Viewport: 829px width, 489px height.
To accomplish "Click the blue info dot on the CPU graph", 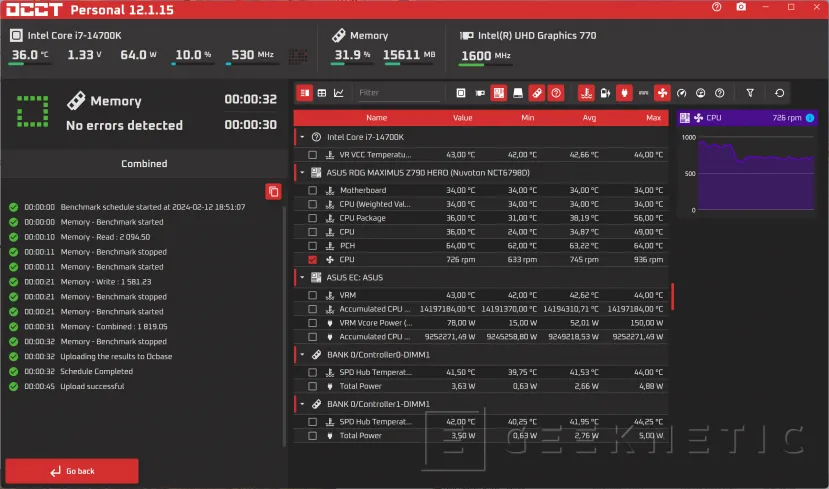I will 809,118.
